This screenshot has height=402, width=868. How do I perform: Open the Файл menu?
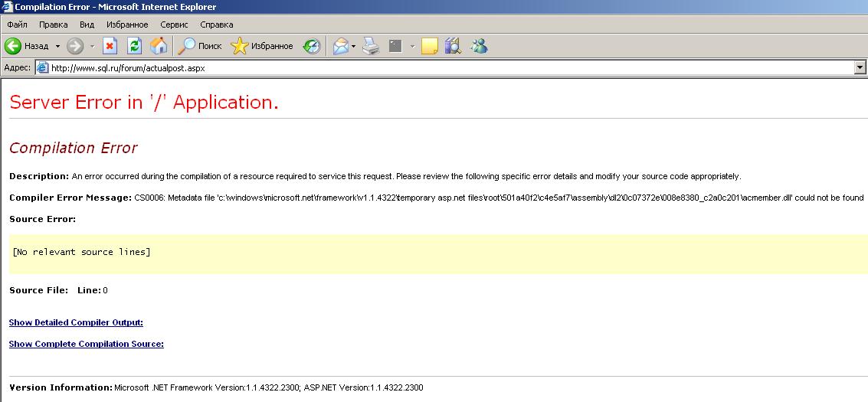click(x=17, y=25)
